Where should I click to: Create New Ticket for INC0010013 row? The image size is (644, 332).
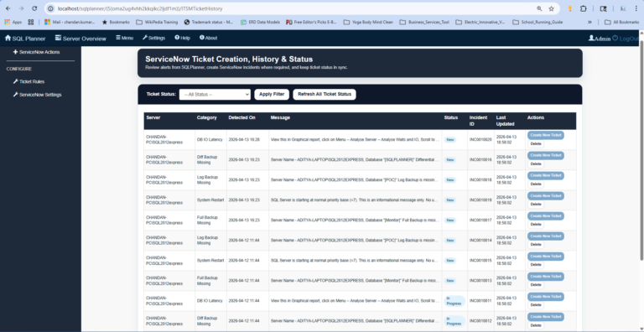(545, 277)
